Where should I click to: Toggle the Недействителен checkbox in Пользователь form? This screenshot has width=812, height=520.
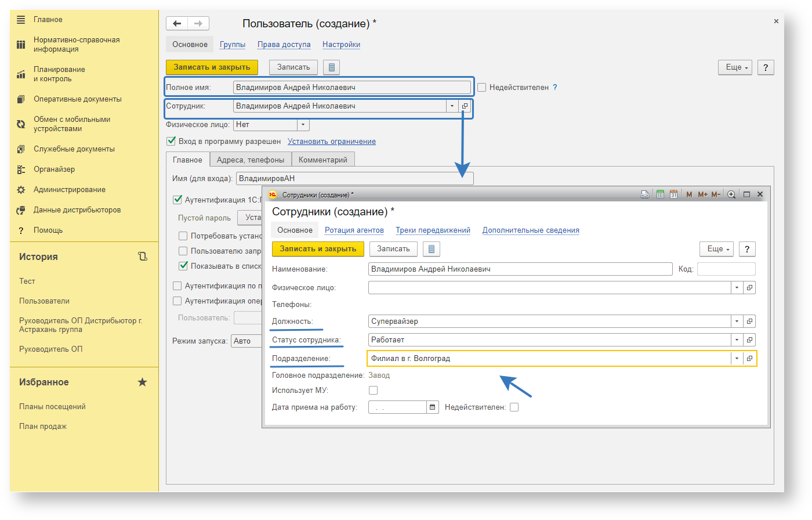point(481,87)
